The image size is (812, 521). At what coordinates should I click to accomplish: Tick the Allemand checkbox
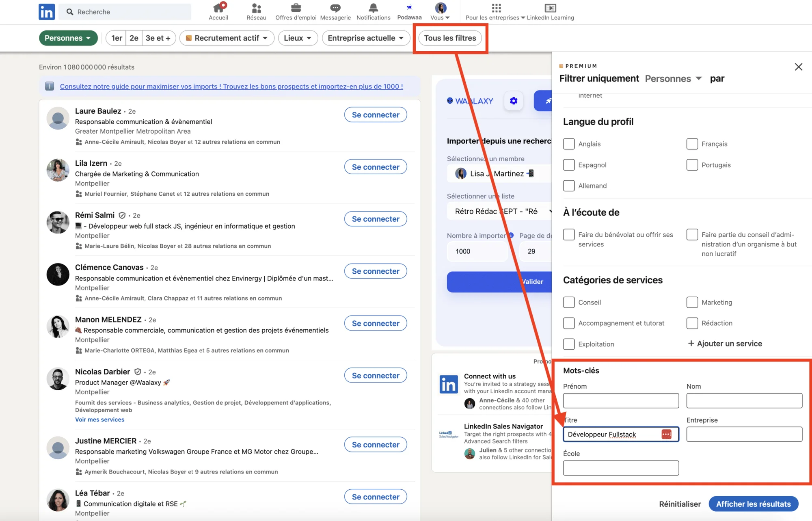click(x=569, y=186)
